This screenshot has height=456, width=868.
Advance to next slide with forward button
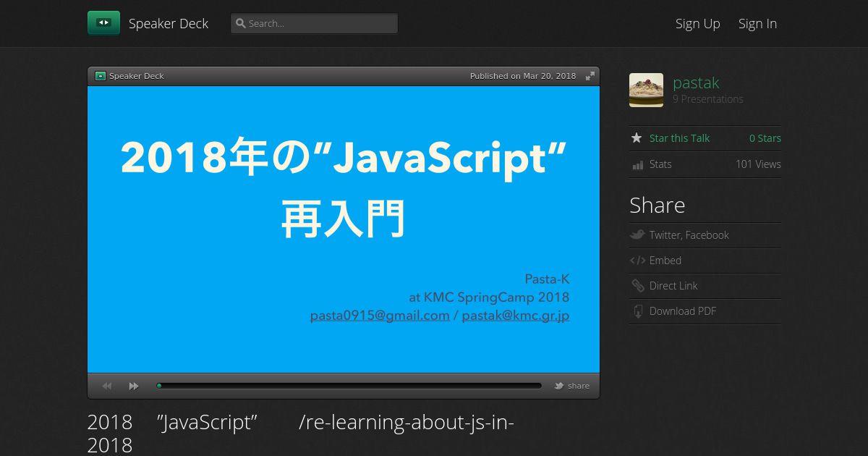[x=134, y=386]
